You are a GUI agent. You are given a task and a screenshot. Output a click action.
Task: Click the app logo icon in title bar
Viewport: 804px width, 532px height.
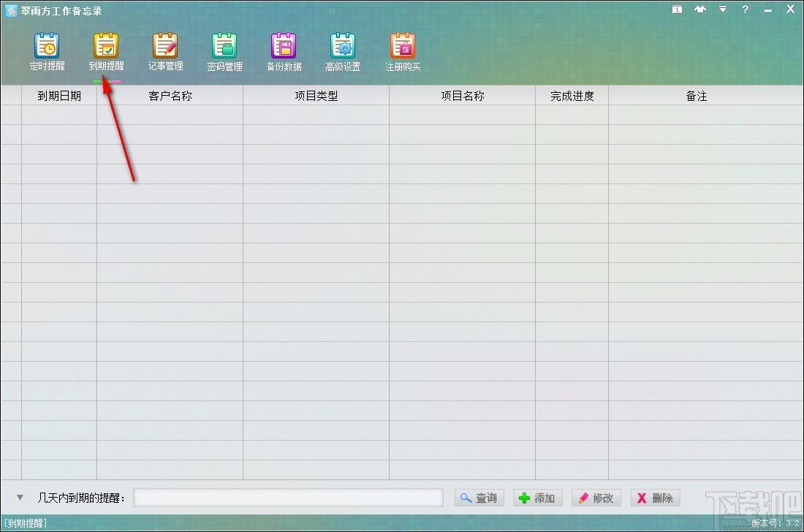pos(11,11)
